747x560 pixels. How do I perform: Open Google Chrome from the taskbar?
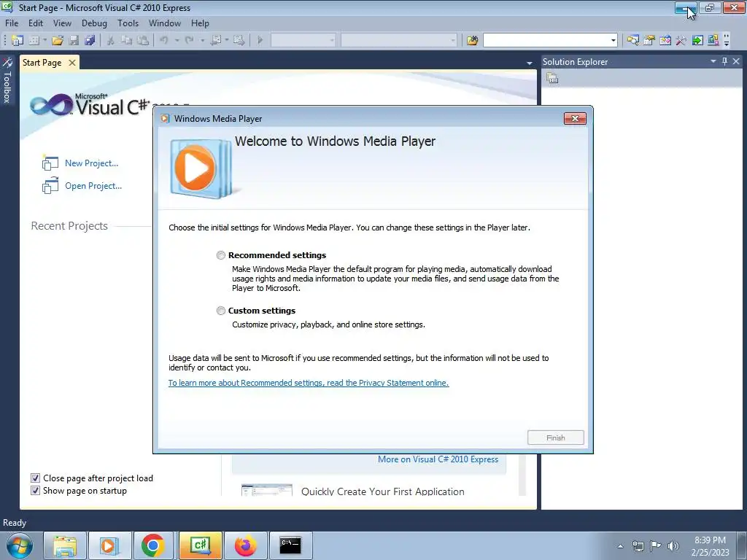[153, 545]
